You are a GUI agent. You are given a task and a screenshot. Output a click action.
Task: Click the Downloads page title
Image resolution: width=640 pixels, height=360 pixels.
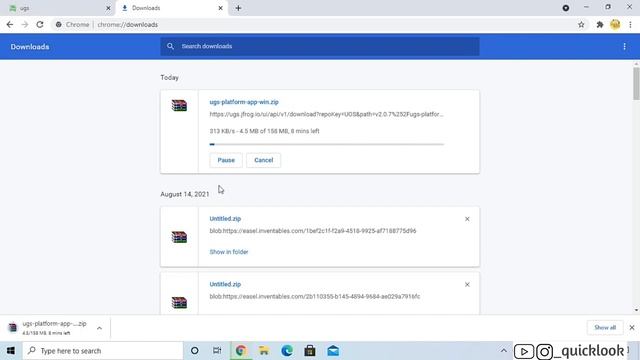coord(30,47)
